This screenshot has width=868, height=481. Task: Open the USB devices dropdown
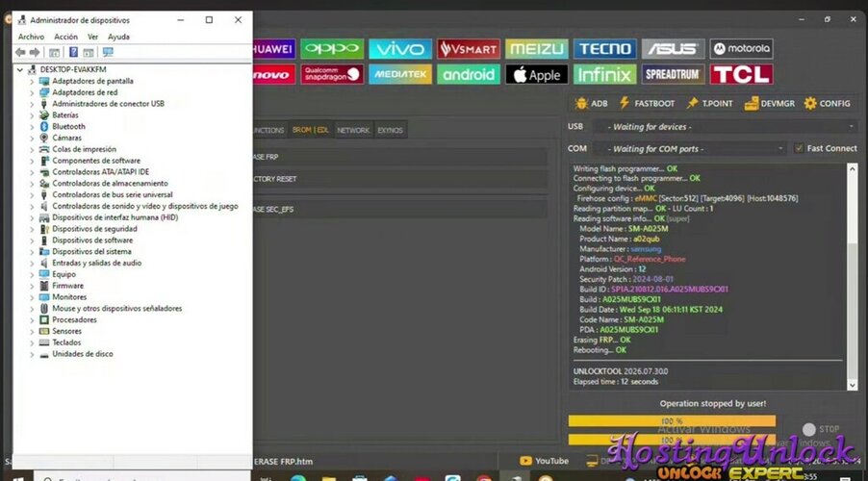(725, 127)
